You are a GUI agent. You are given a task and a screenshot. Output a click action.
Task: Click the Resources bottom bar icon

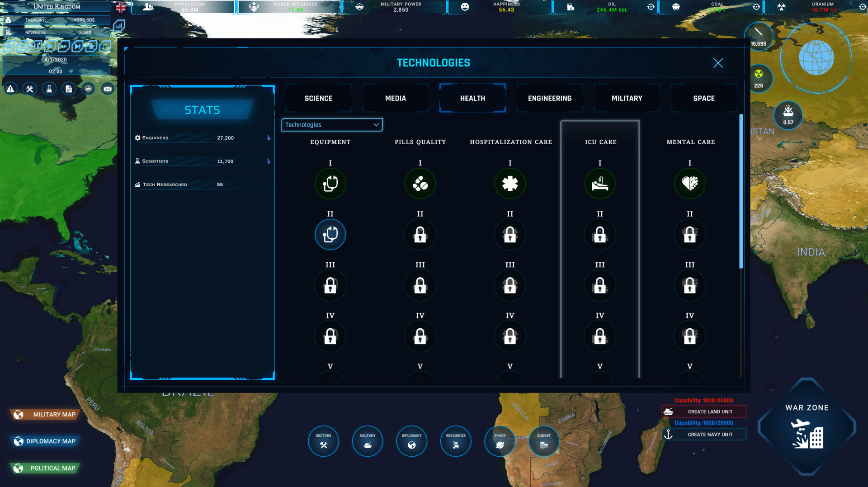point(456,441)
